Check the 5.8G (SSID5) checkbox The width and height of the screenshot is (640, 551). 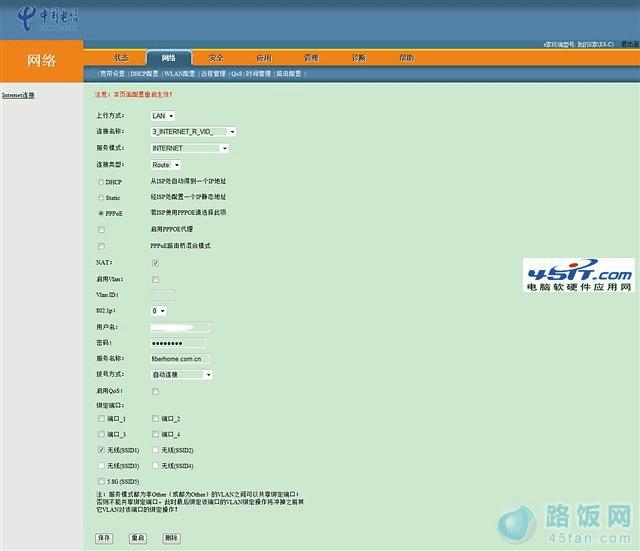(x=101, y=481)
